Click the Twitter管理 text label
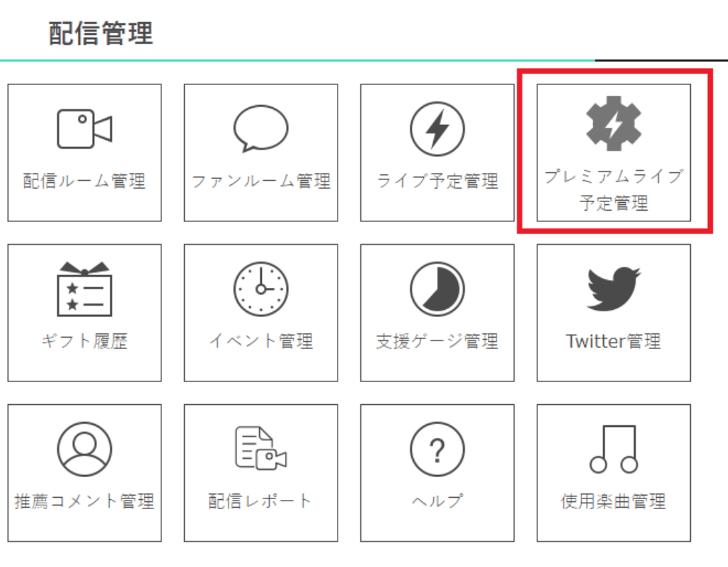This screenshot has height=567, width=728. click(x=614, y=341)
